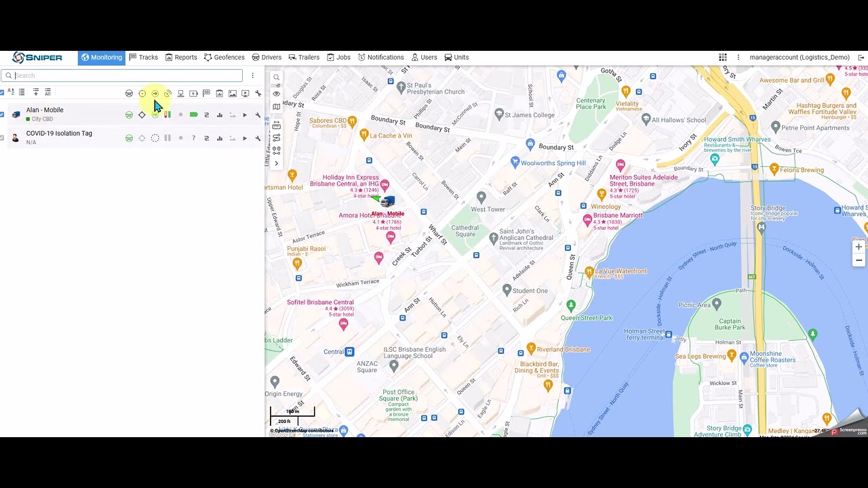Select the nearest units tool on map

[276, 150]
